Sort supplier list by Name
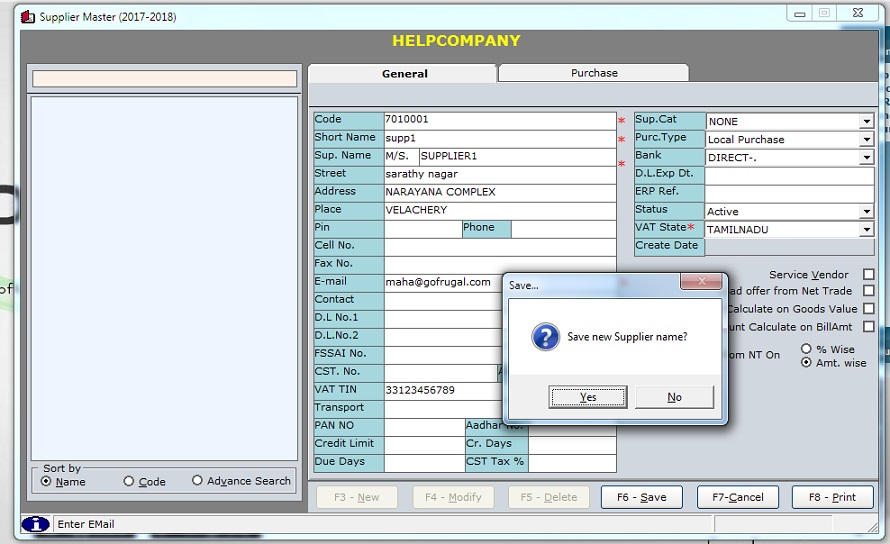The image size is (890, 544). pos(47,482)
